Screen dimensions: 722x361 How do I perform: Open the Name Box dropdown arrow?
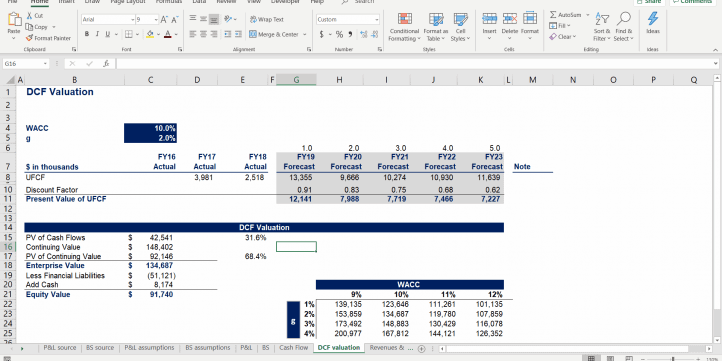click(45, 64)
